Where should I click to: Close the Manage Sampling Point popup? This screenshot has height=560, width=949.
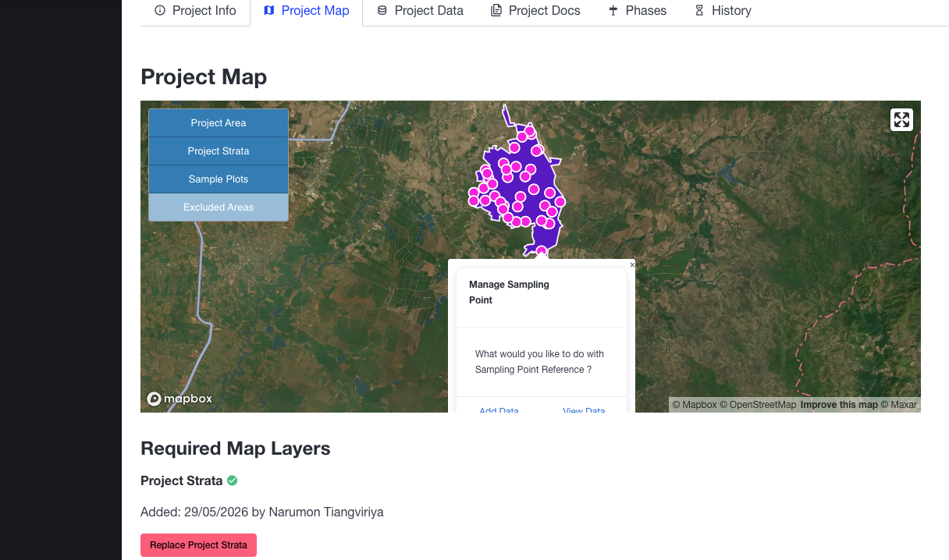pyautogui.click(x=632, y=265)
